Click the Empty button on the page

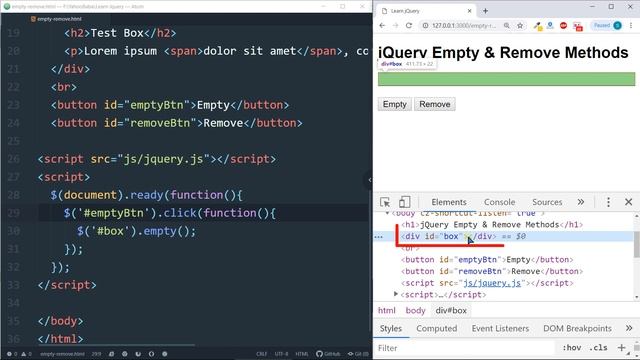[395, 104]
